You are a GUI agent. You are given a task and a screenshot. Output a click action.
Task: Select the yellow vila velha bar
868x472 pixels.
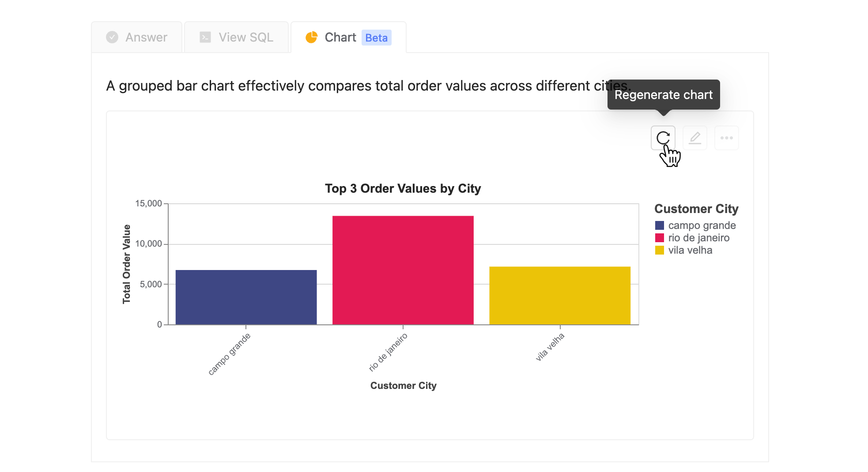(560, 295)
